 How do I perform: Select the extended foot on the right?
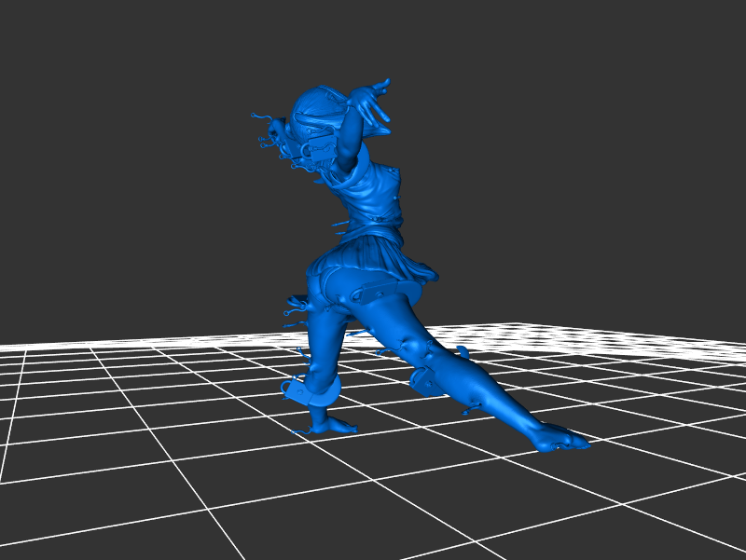point(558,438)
